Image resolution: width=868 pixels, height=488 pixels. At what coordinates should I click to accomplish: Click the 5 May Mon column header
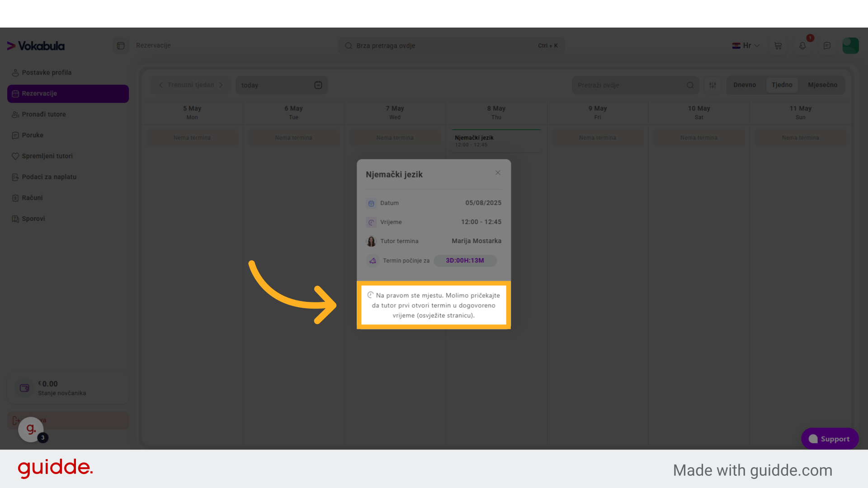point(192,113)
